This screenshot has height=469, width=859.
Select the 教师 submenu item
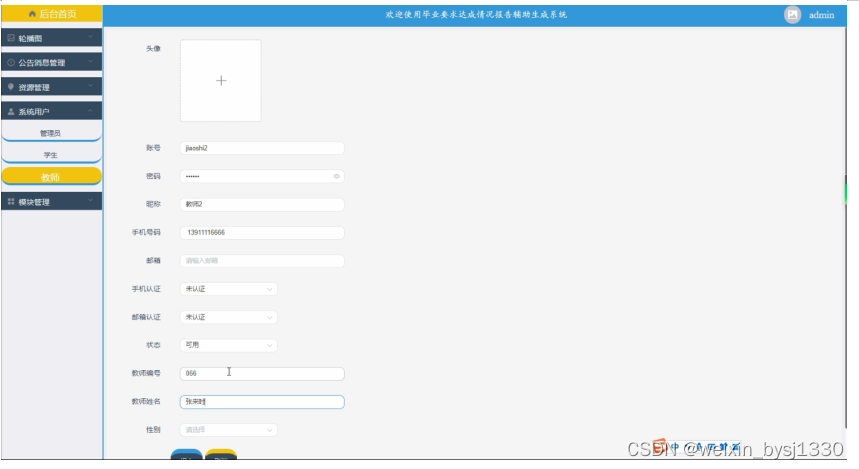[x=51, y=177]
